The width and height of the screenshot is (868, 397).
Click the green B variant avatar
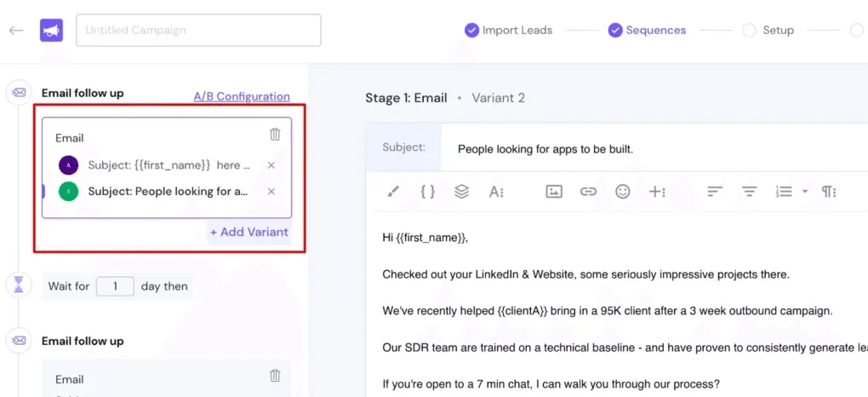tap(68, 192)
